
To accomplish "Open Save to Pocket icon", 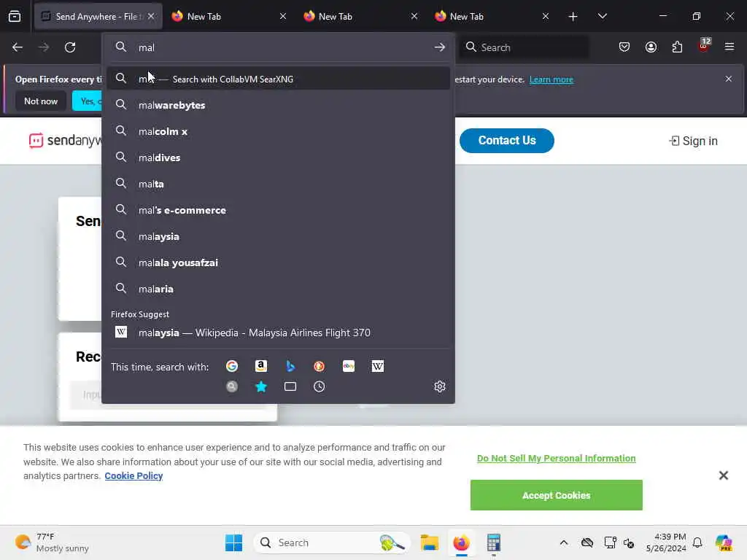I will point(624,47).
